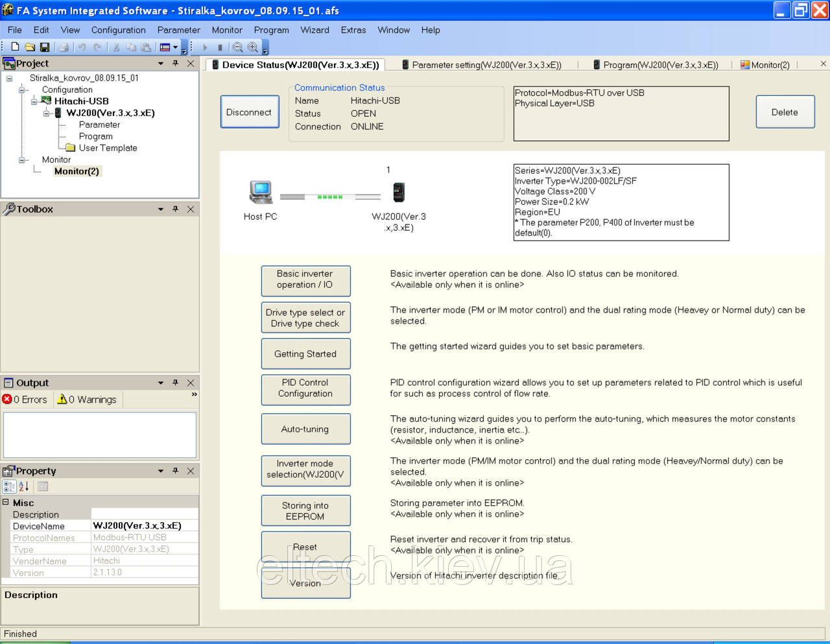
Task: Sort properties alphabetically with the A-Z icon
Action: coord(24,486)
